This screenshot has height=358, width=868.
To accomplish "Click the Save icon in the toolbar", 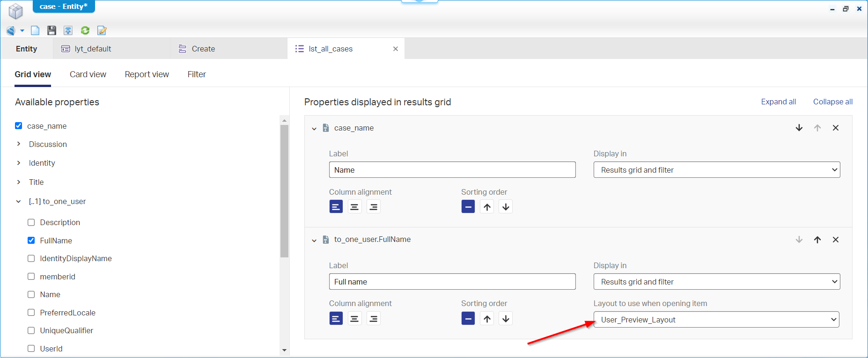I will (x=51, y=30).
